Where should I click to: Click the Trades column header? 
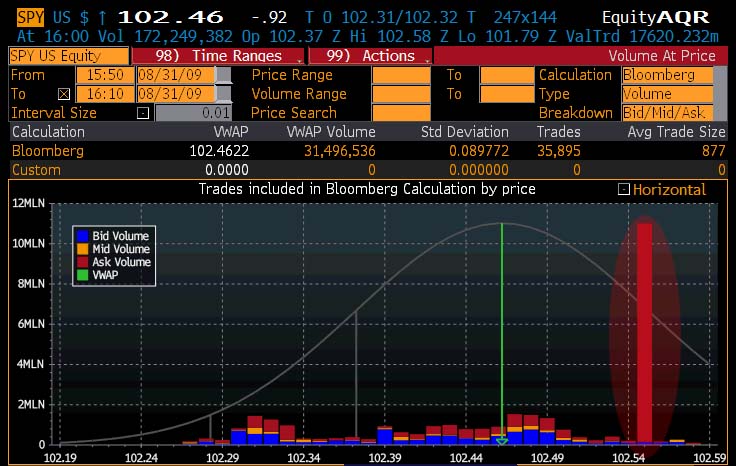(559, 132)
